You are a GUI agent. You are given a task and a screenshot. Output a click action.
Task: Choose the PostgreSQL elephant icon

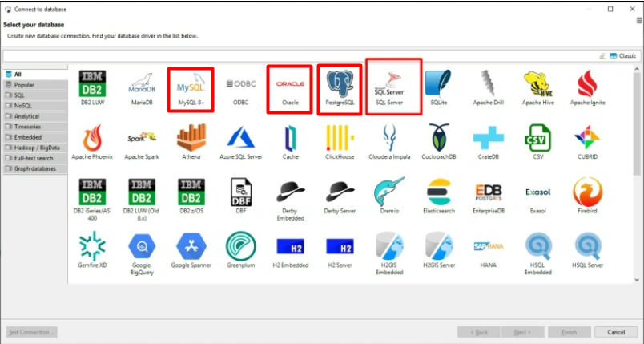[340, 88]
